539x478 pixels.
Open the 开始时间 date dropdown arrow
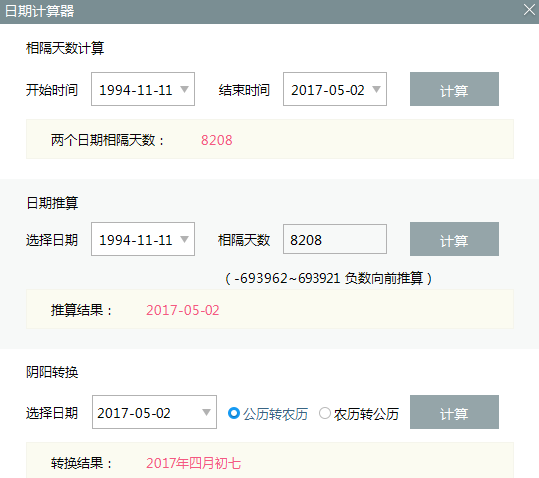click(x=185, y=89)
